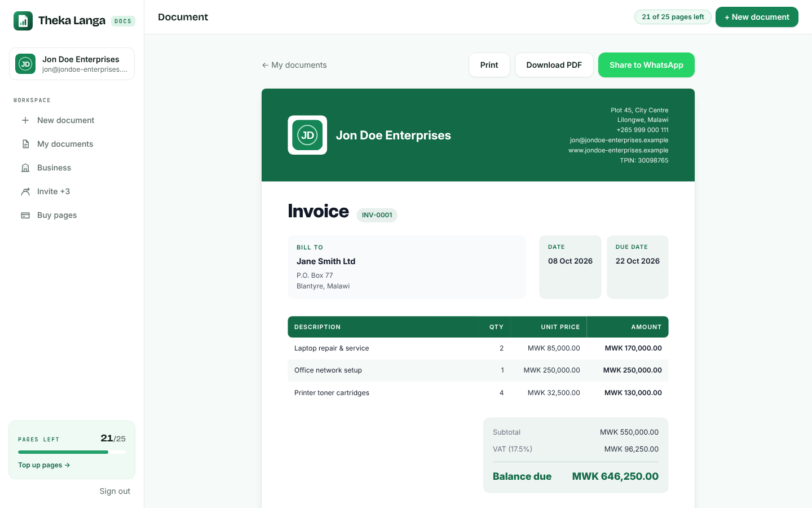Viewport: 812px width, 508px height.
Task: Click the Subtotal value MWK 550,000.00
Action: (x=629, y=432)
